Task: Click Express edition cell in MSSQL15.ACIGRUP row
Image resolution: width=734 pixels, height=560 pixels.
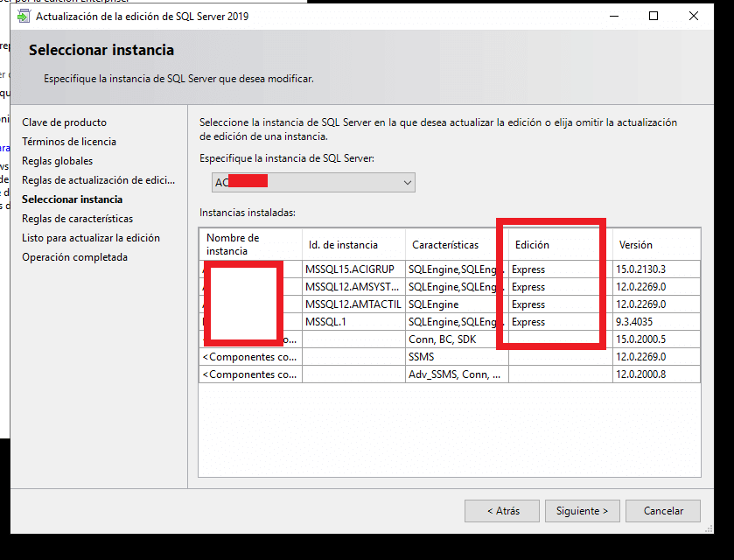Action: [561, 269]
